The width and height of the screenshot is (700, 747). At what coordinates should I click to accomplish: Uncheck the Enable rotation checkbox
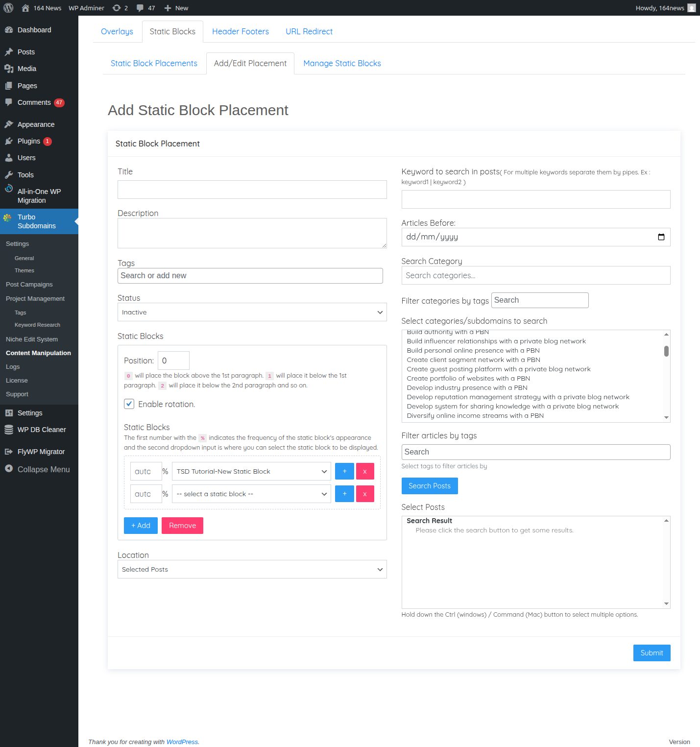point(129,404)
